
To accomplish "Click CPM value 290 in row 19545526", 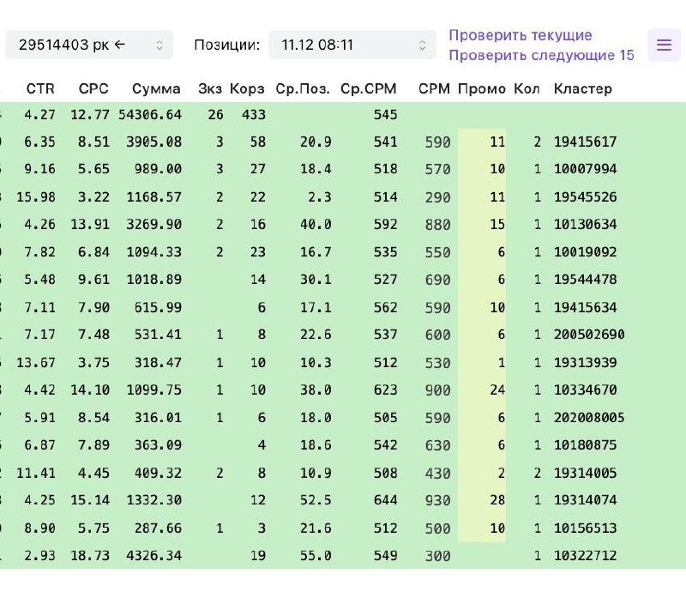I will (438, 197).
